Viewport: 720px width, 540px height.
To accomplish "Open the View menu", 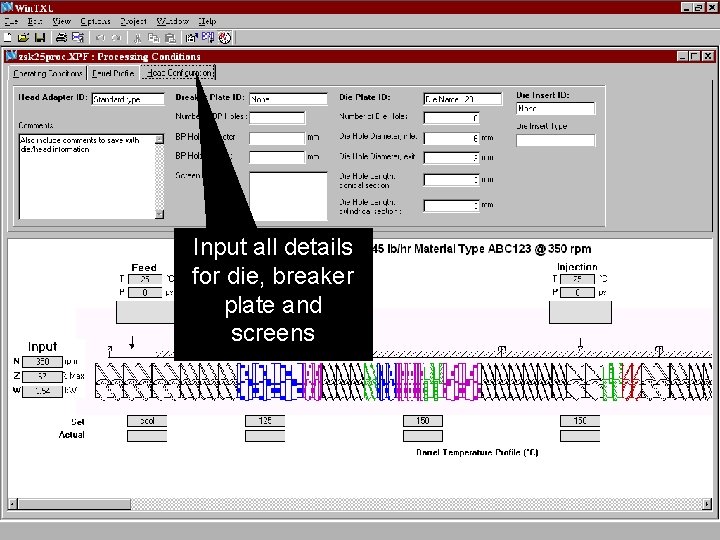I will (62, 21).
